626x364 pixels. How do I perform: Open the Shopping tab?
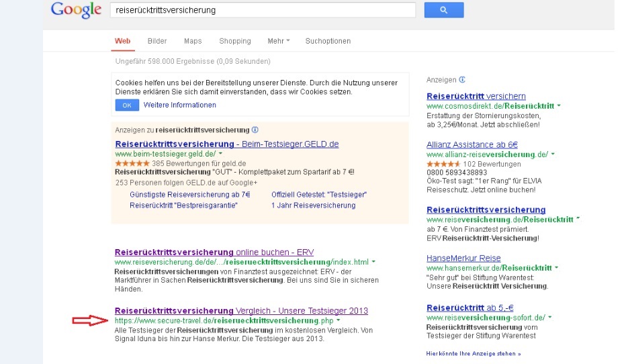[x=235, y=41]
